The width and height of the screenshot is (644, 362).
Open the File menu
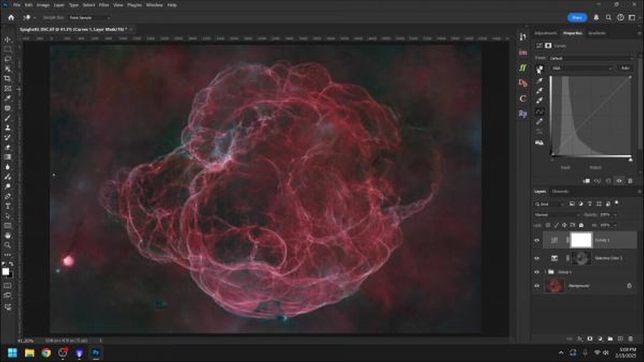(17, 5)
